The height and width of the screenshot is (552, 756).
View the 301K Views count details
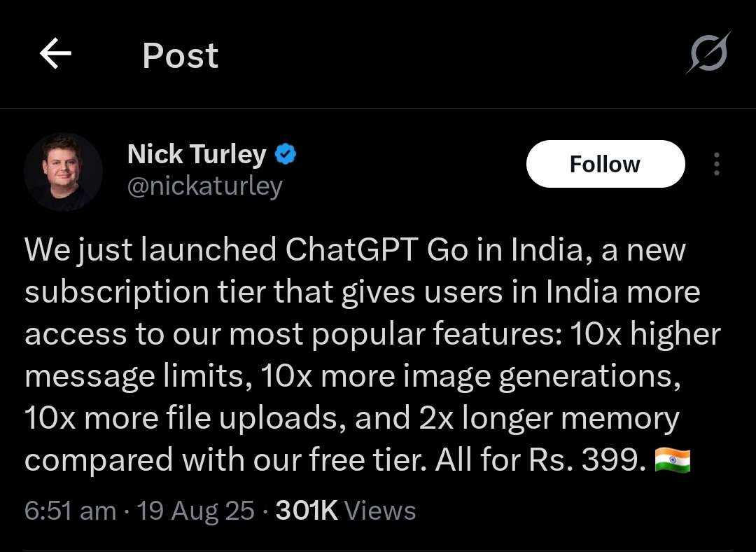[x=346, y=511]
